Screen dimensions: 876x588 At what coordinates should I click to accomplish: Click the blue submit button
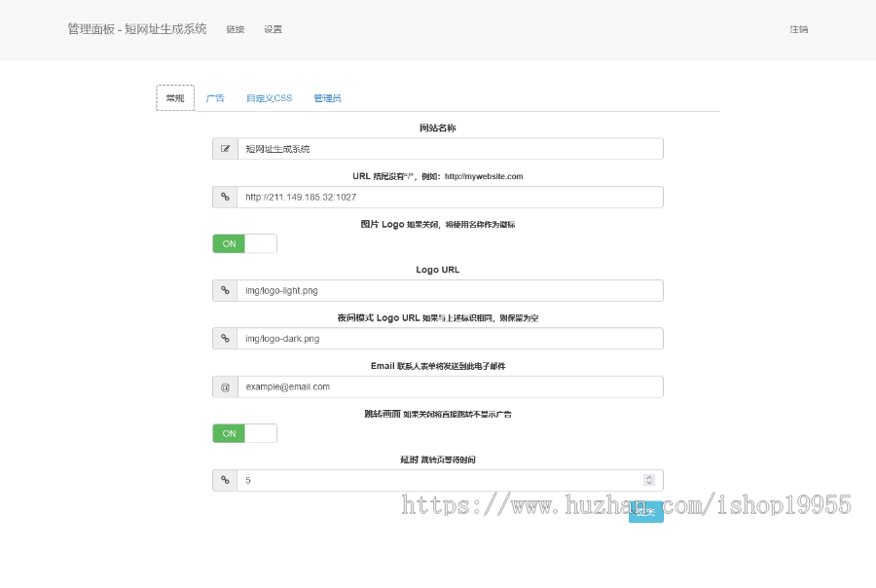[646, 512]
